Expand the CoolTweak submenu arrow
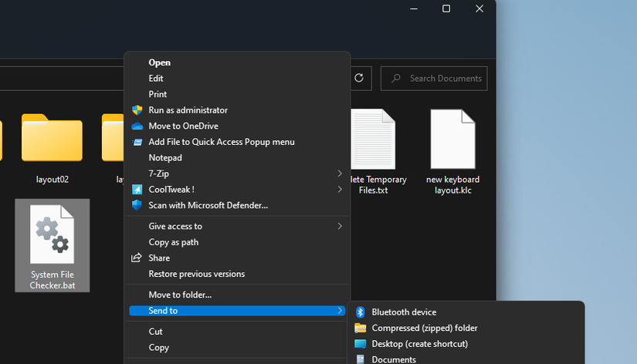This screenshot has height=364, width=637. tap(340, 190)
